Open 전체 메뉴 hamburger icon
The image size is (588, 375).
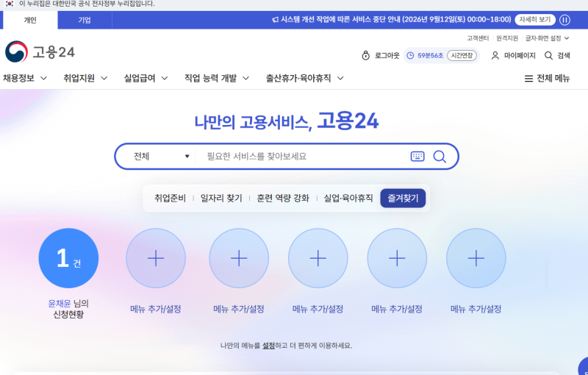(528, 79)
